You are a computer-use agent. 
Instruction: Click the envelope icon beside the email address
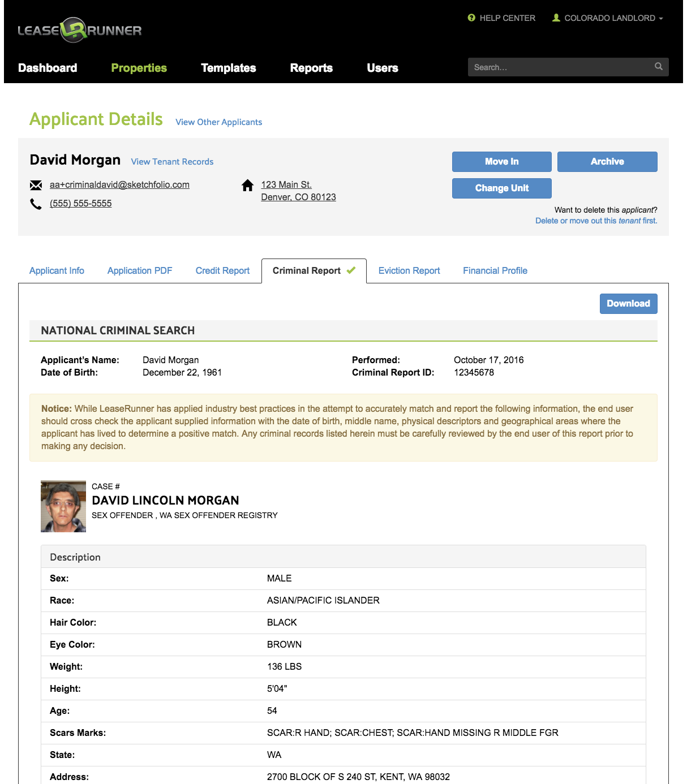(36, 184)
